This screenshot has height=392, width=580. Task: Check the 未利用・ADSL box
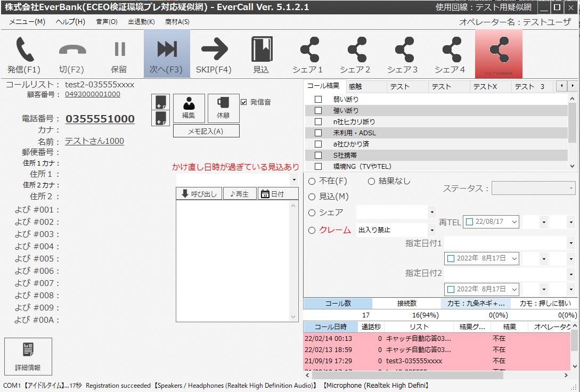318,133
